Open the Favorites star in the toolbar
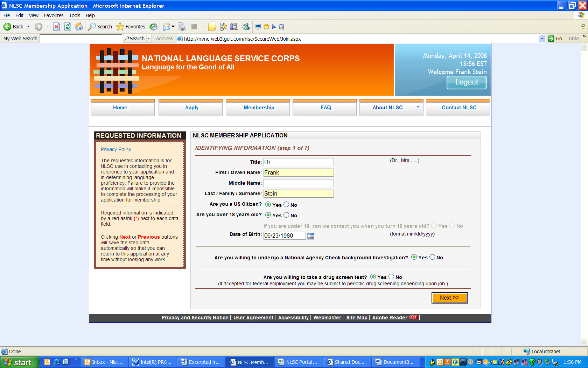The height and width of the screenshot is (368, 588). (x=120, y=27)
